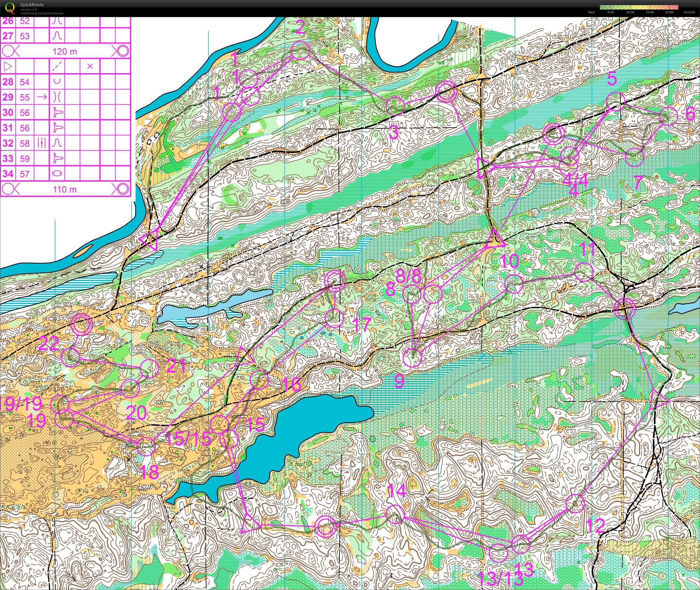Click the oval symbol in row 34

pos(57,174)
